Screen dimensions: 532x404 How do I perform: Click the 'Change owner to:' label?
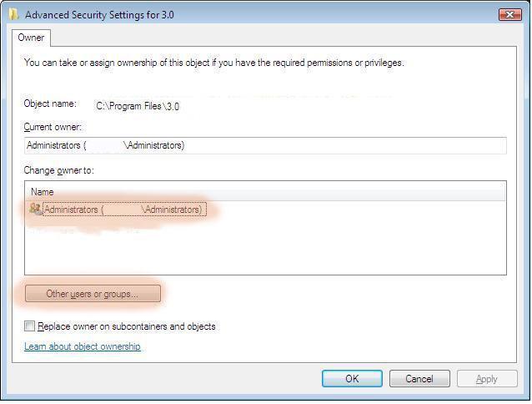click(x=58, y=170)
